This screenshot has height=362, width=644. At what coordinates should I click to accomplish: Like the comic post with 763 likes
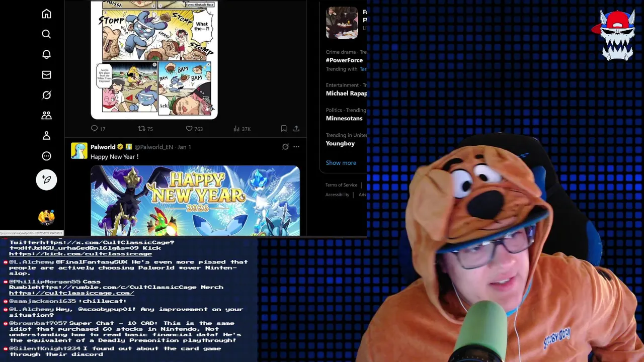click(x=194, y=129)
